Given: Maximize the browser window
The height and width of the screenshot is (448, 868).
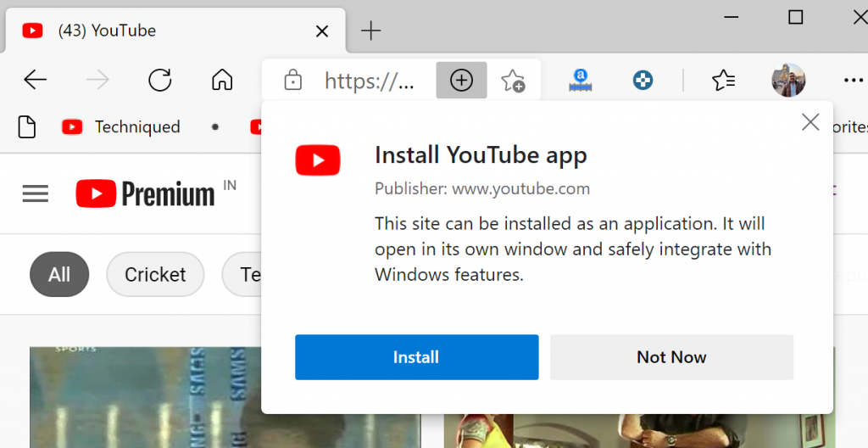Looking at the screenshot, I should (795, 17).
